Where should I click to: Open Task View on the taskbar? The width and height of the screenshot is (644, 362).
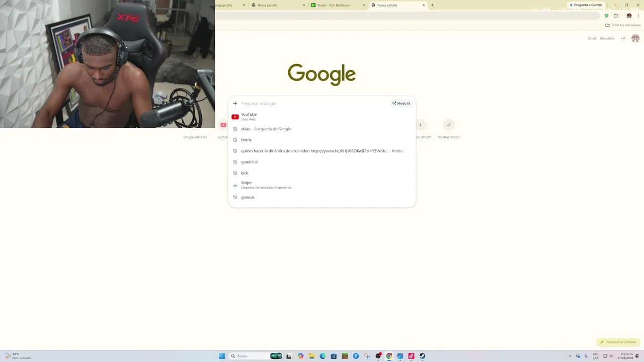click(x=289, y=356)
